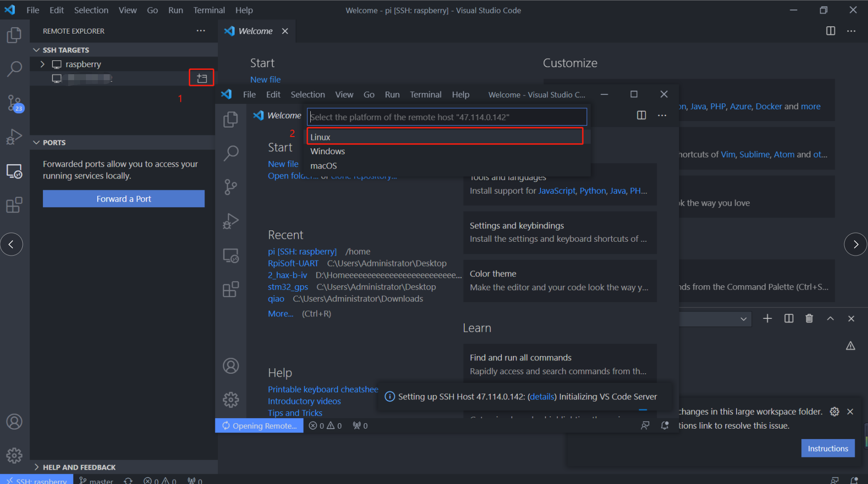This screenshot has width=868, height=484.
Task: Open Explorer in the outer window activity bar
Action: 14,35
